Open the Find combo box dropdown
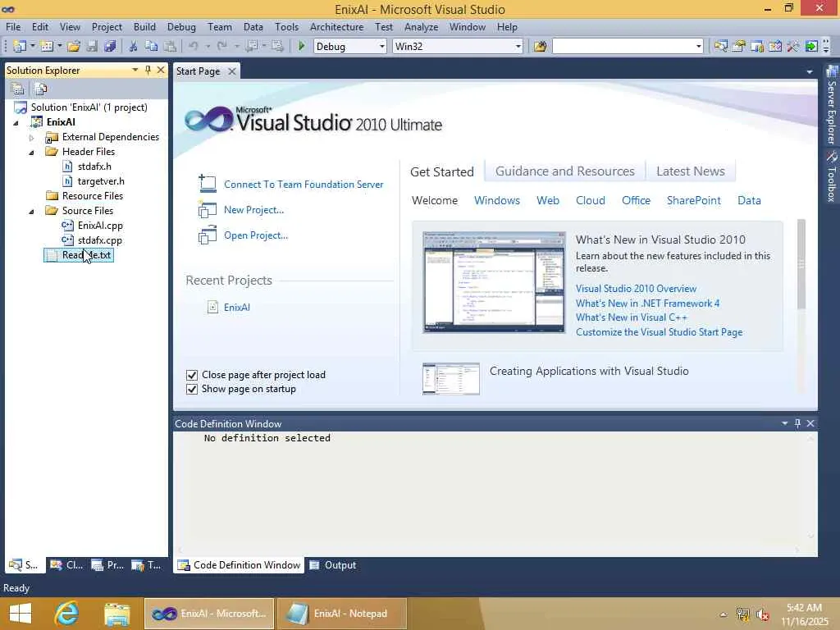Viewport: 840px width, 630px height. pos(699,47)
